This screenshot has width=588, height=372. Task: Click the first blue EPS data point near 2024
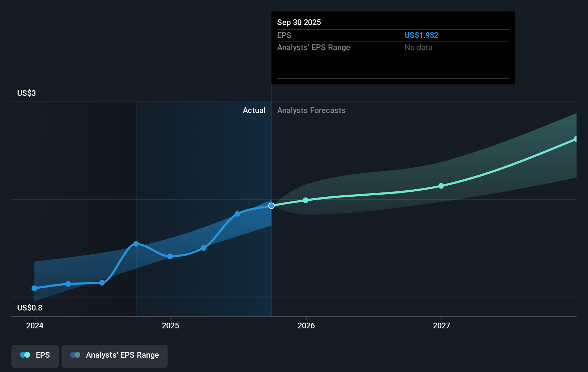coord(34,288)
